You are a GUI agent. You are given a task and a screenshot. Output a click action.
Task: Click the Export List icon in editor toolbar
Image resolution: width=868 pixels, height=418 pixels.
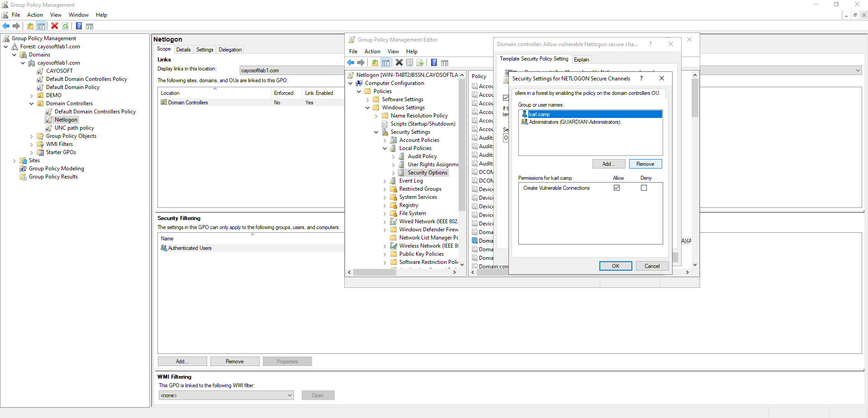click(x=420, y=63)
